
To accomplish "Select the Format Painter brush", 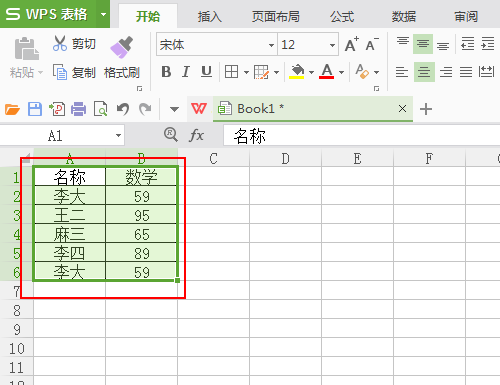I will (121, 47).
